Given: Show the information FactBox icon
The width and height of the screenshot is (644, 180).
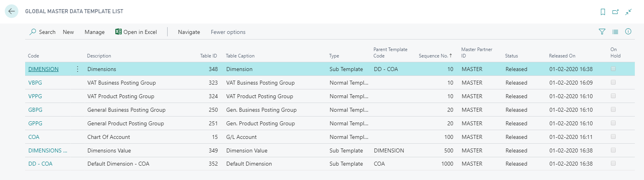Looking at the screenshot, I should pos(628,32).
